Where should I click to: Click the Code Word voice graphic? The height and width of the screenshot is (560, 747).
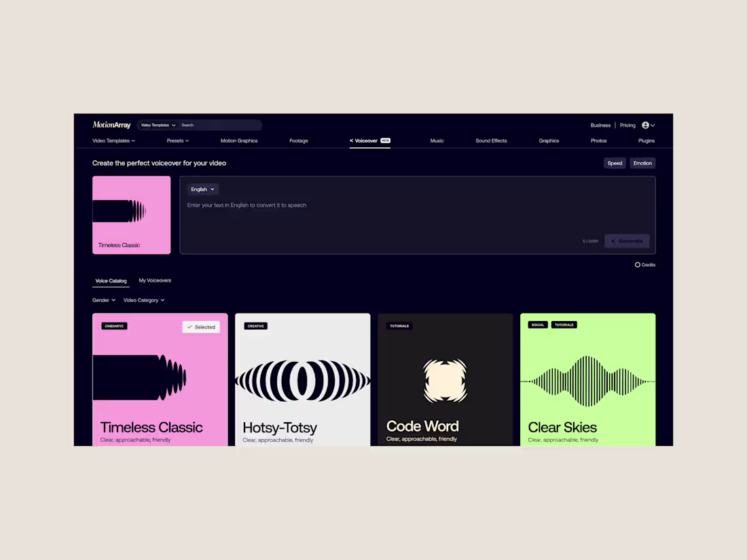coord(445,381)
